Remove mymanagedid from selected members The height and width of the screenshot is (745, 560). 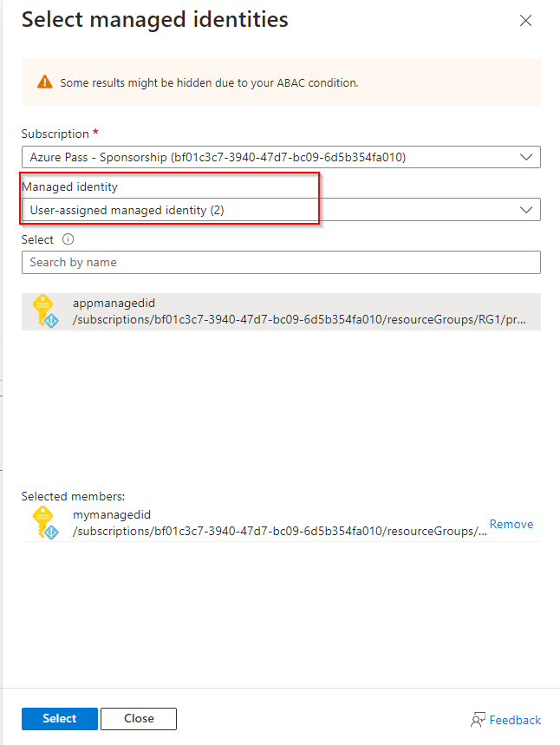pos(511,524)
